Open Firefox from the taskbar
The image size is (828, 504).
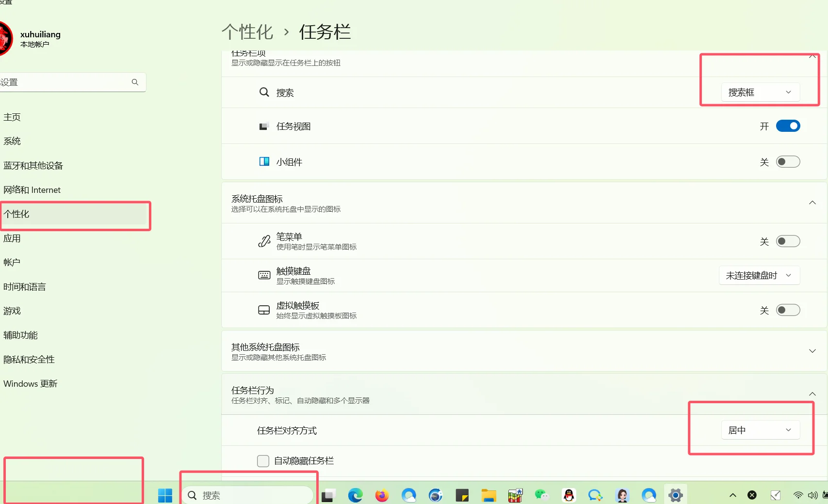(382, 495)
